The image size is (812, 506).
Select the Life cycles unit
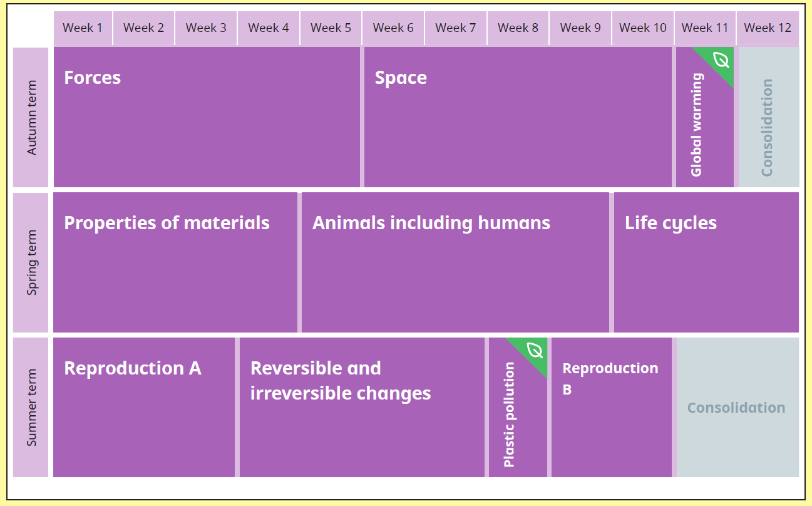(706, 262)
